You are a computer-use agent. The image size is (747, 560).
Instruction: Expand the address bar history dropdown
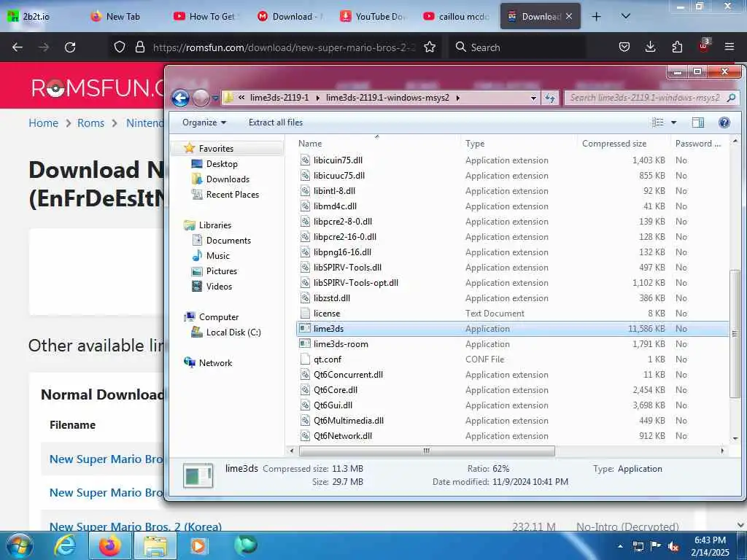pyautogui.click(x=533, y=98)
